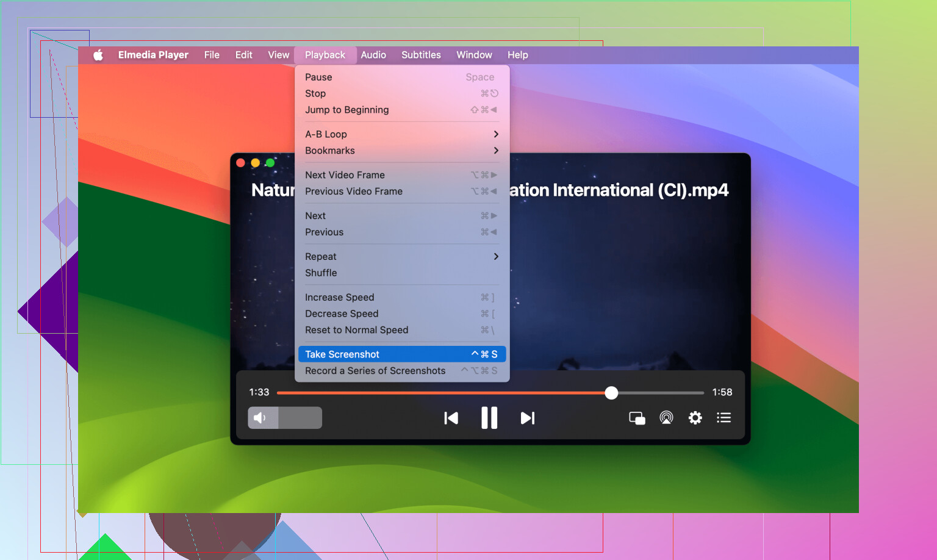The width and height of the screenshot is (937, 560).
Task: Select Jump to Beginning
Action: [402, 110]
